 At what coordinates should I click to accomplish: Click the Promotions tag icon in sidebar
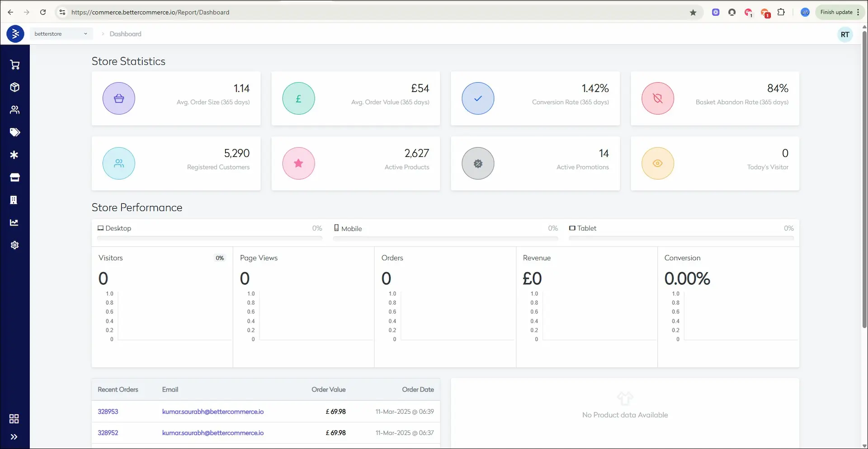tap(15, 132)
